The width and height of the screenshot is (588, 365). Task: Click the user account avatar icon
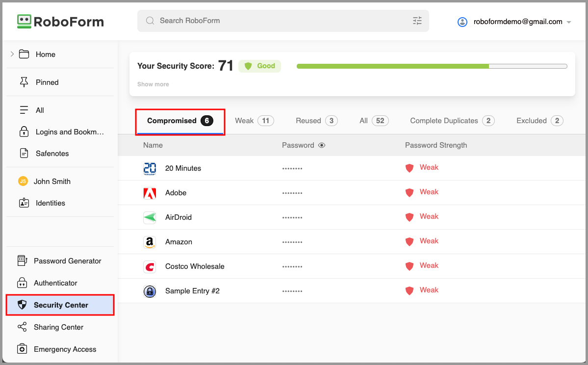tap(462, 22)
